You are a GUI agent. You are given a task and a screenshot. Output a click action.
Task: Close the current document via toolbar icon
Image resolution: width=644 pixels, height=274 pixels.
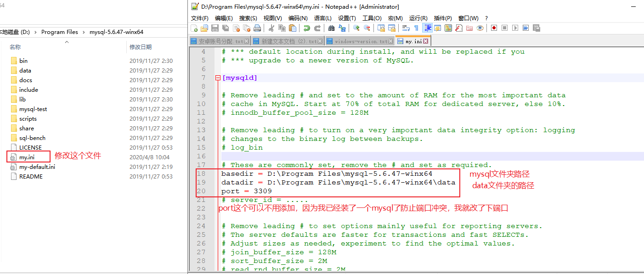pyautogui.click(x=237, y=28)
